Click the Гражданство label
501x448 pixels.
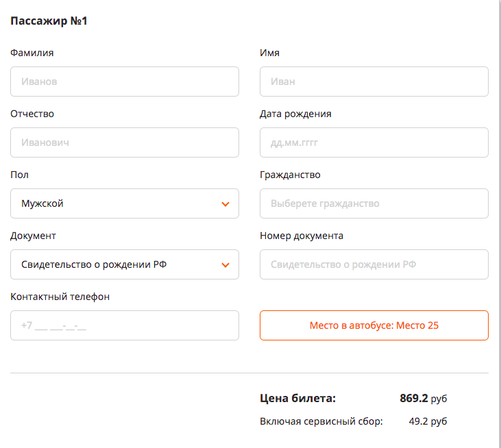(290, 175)
